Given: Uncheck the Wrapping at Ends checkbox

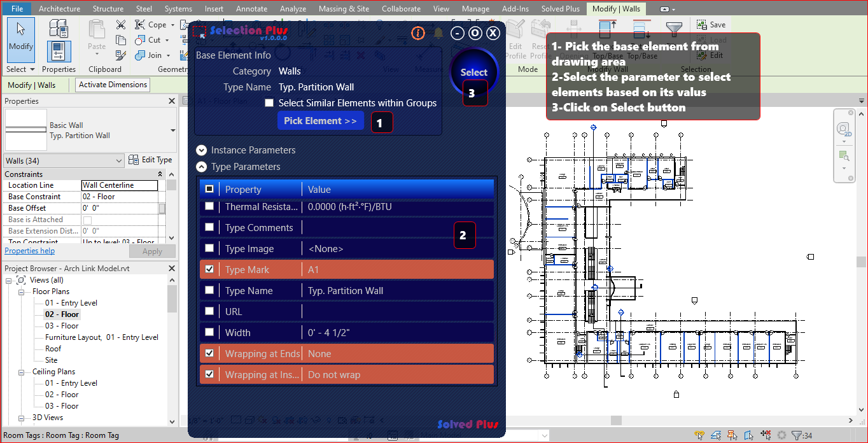Looking at the screenshot, I should [209, 353].
